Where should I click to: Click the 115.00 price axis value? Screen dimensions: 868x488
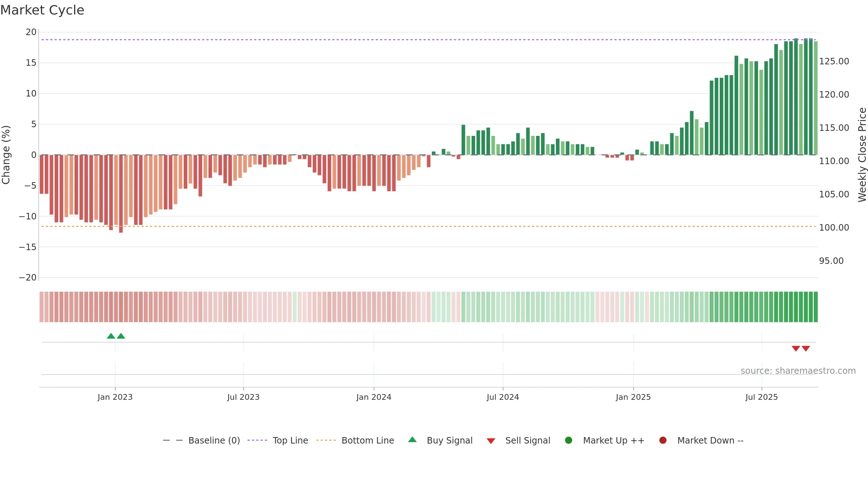pyautogui.click(x=834, y=128)
